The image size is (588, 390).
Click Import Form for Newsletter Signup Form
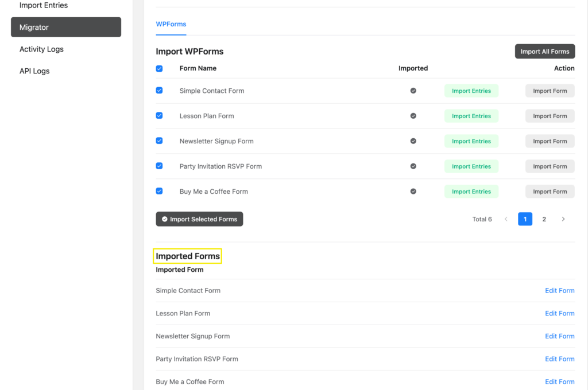550,141
